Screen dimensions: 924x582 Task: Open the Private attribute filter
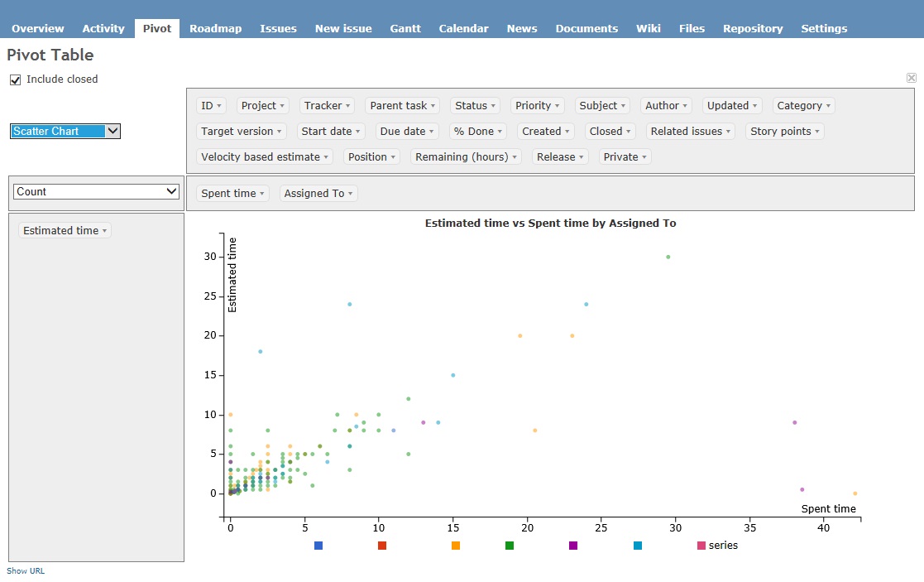pyautogui.click(x=625, y=156)
